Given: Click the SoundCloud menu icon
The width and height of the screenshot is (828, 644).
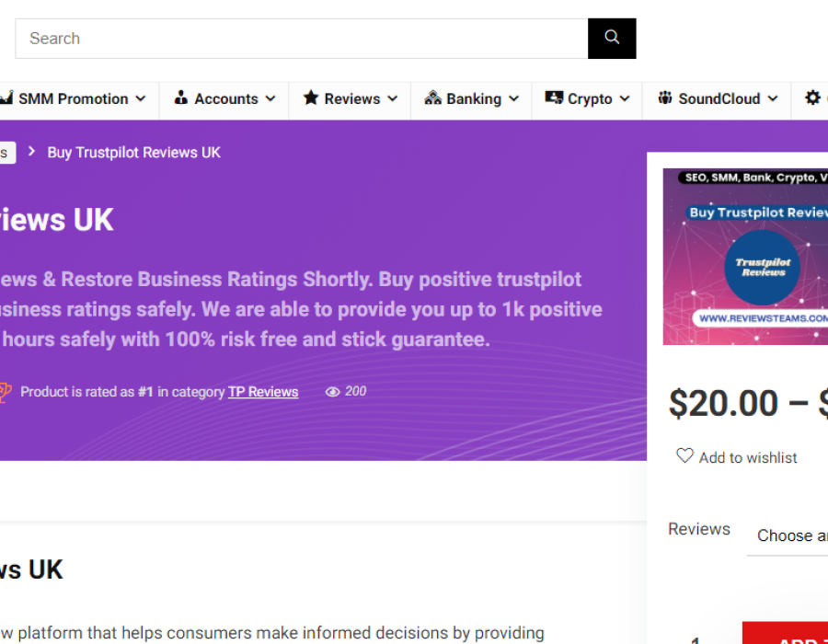Looking at the screenshot, I should pos(664,98).
